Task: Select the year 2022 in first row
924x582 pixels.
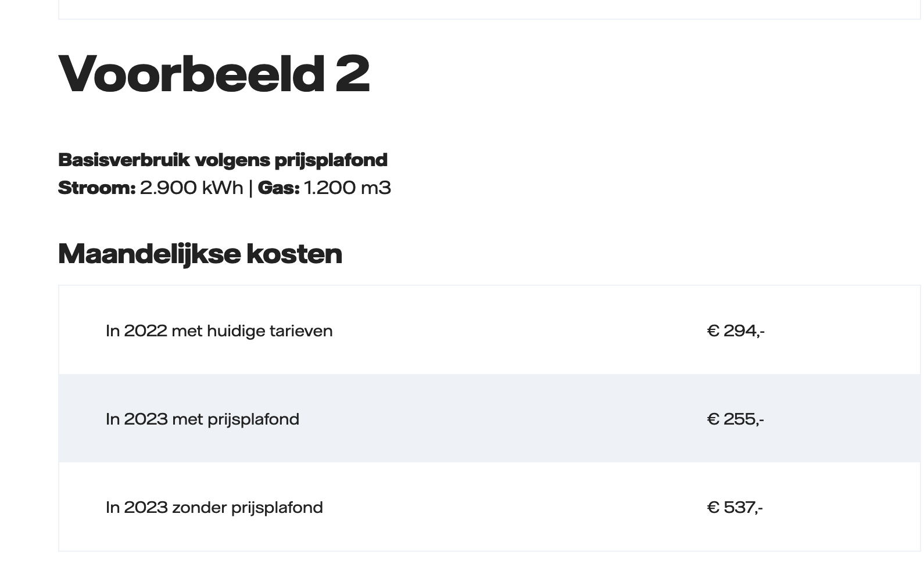Action: (x=145, y=331)
